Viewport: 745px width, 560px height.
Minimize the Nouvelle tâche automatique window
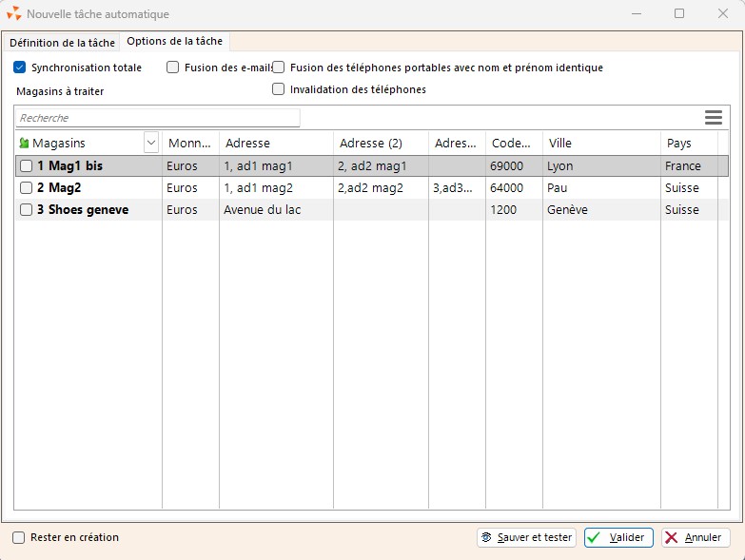[635, 14]
